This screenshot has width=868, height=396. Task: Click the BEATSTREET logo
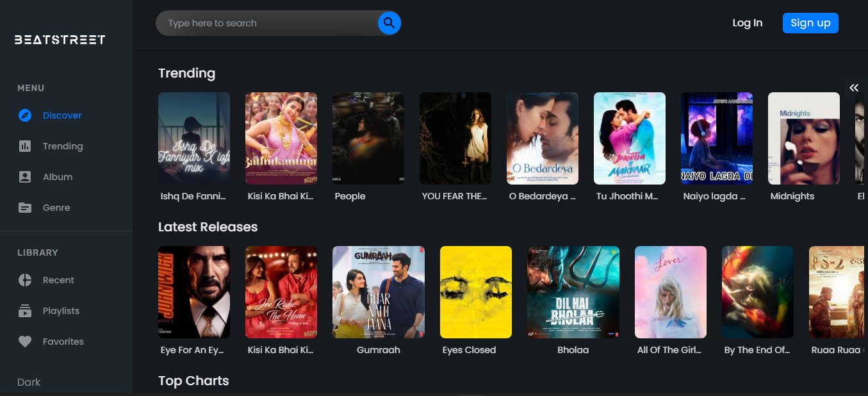click(60, 40)
